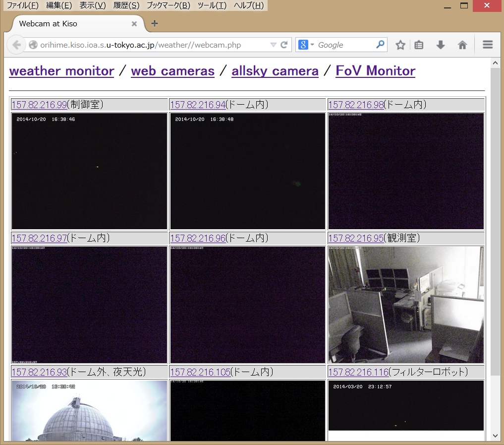
Task: Click the 157.82.216.105 dome camera image
Action: (x=247, y=410)
